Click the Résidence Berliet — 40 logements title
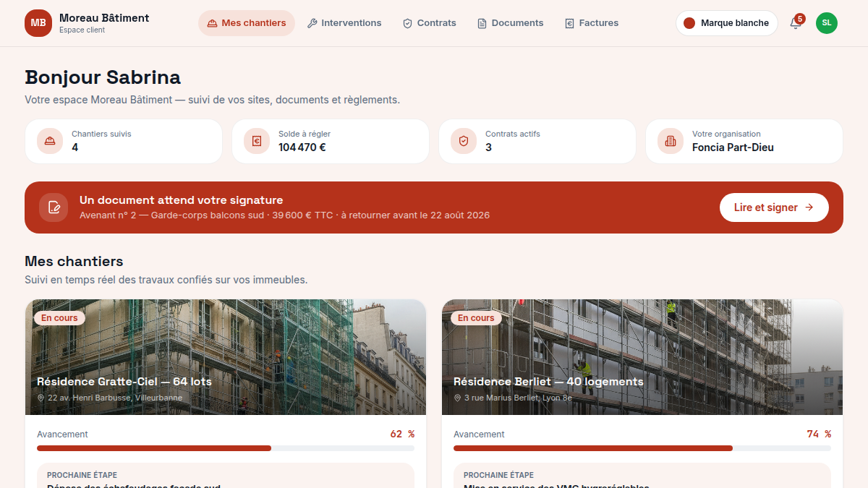The image size is (868, 488). [x=548, y=381]
